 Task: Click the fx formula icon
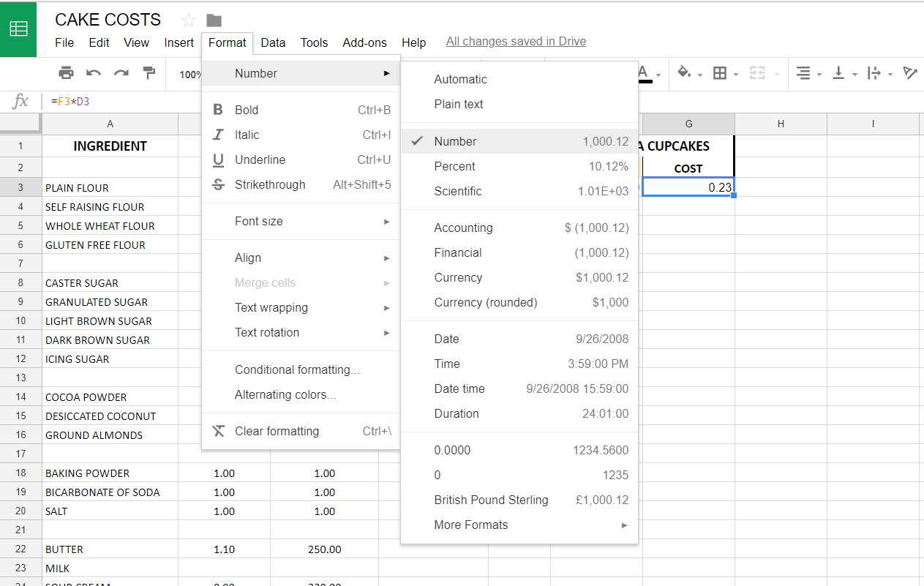click(x=20, y=101)
